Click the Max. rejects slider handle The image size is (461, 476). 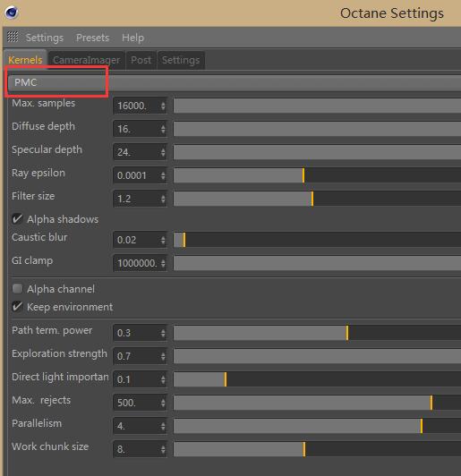click(431, 403)
